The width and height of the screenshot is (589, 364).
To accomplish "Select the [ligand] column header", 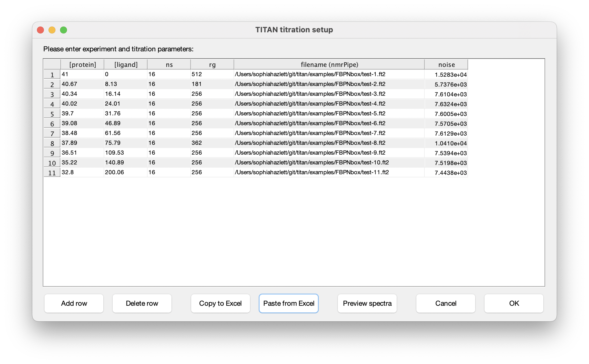I will [126, 64].
